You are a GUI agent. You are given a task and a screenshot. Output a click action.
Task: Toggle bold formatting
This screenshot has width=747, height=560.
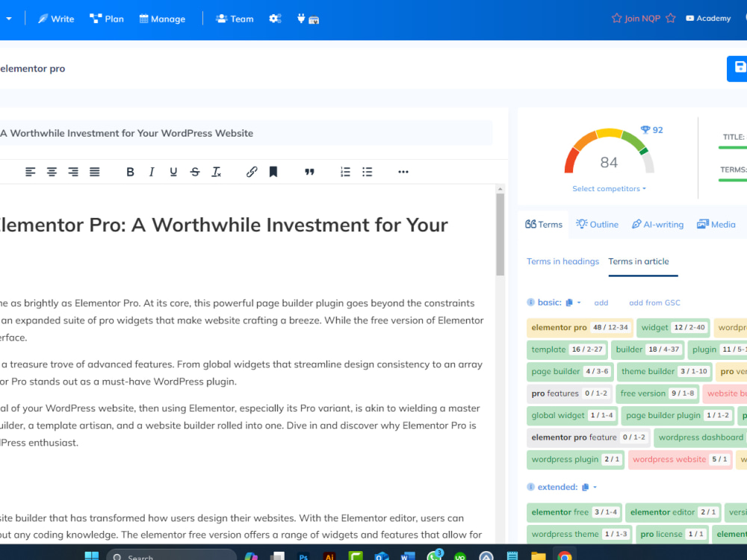click(x=130, y=172)
